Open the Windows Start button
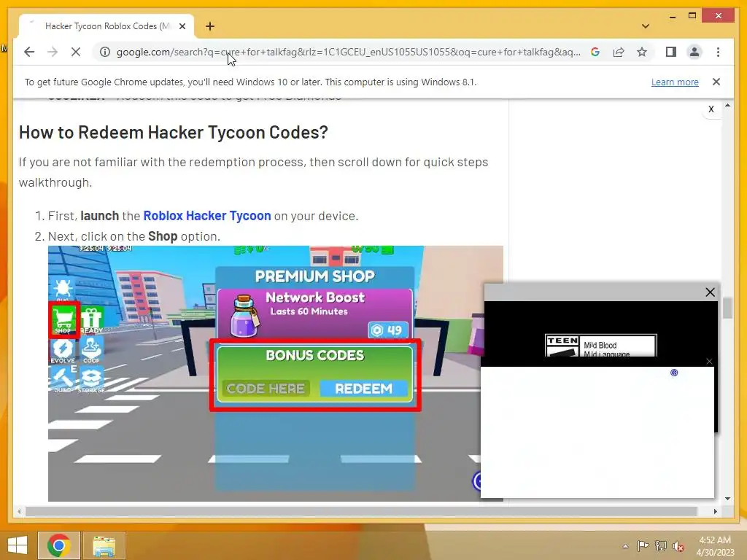 [x=18, y=545]
